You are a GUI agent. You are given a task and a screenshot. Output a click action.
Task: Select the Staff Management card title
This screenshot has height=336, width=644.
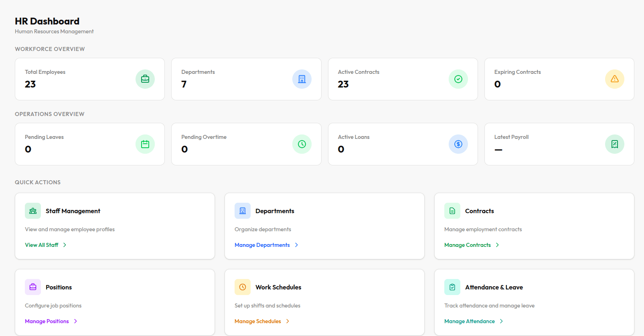click(x=73, y=211)
